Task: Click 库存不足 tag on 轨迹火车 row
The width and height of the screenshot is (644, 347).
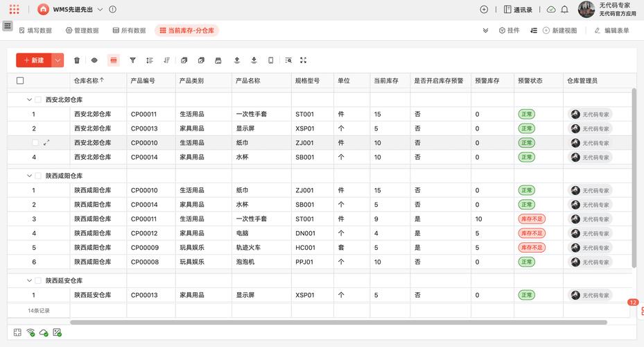Action: pyautogui.click(x=532, y=248)
